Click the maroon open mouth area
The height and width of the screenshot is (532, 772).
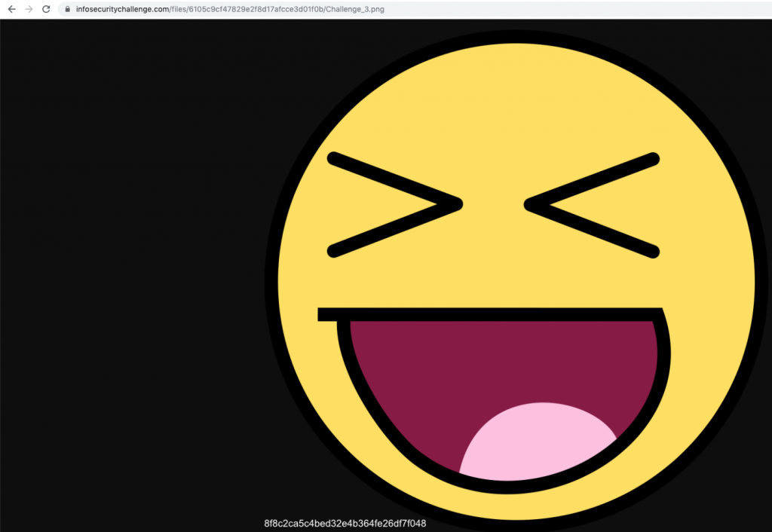[498, 362]
